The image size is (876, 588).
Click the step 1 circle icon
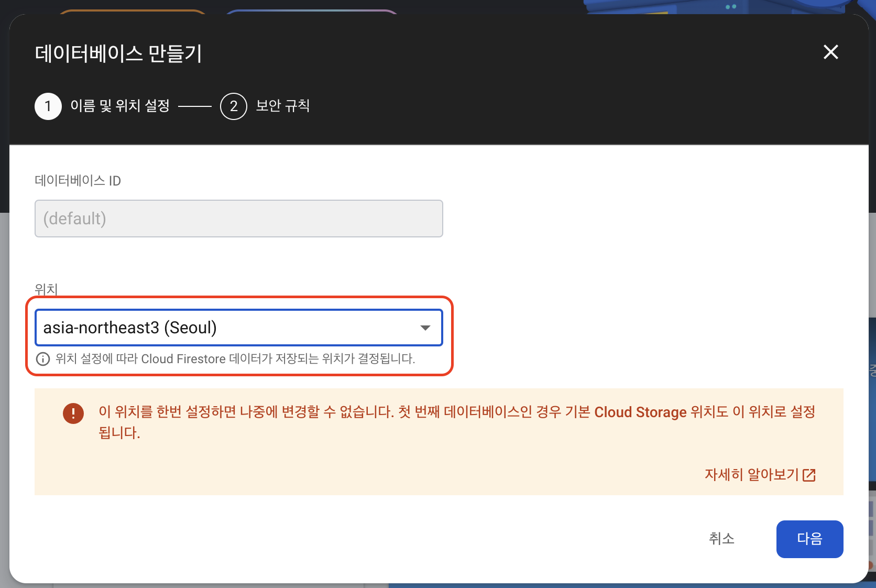[x=48, y=106]
